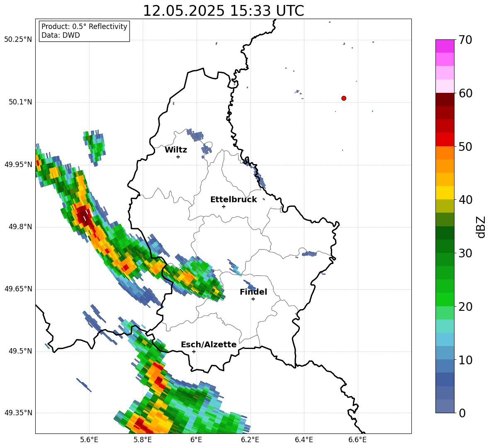Click the 6.2°E longitude label

point(250,440)
